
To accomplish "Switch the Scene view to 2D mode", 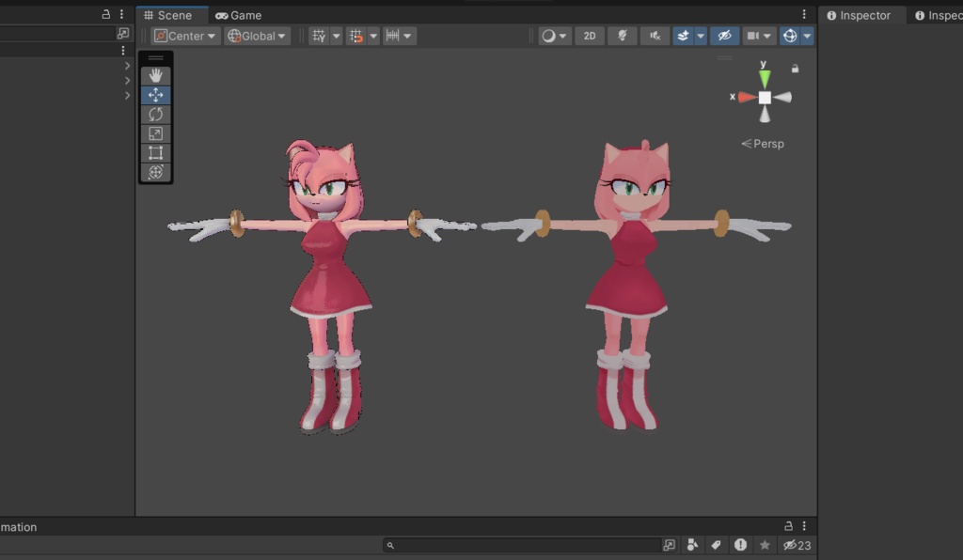I will click(590, 35).
